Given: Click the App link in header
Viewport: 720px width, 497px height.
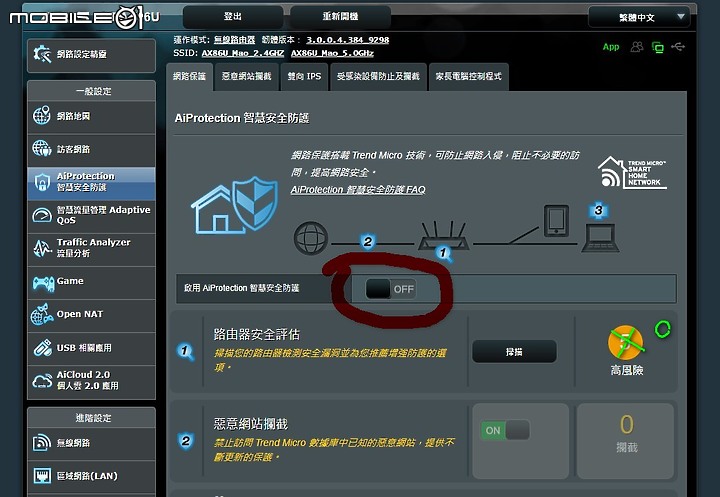Looking at the screenshot, I should tap(611, 47).
